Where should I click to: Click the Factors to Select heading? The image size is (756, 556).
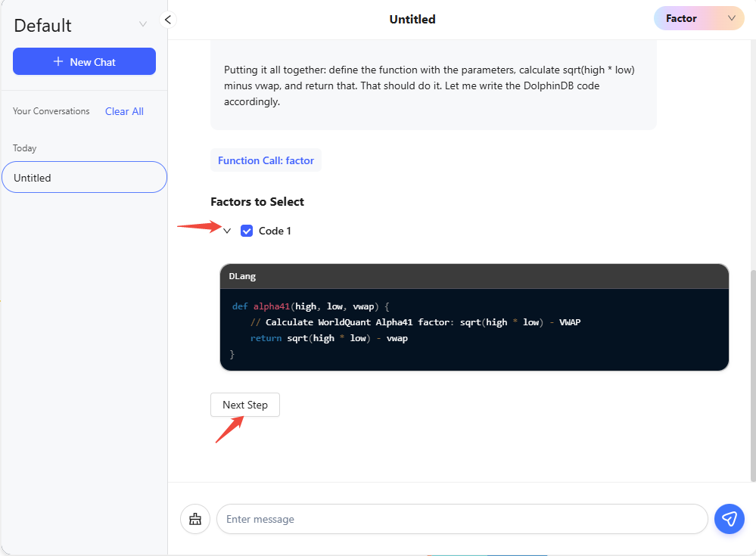coord(257,202)
